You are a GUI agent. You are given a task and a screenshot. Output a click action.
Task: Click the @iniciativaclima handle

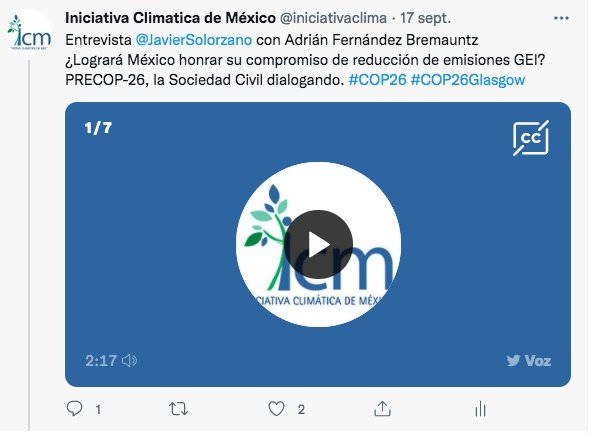click(334, 18)
